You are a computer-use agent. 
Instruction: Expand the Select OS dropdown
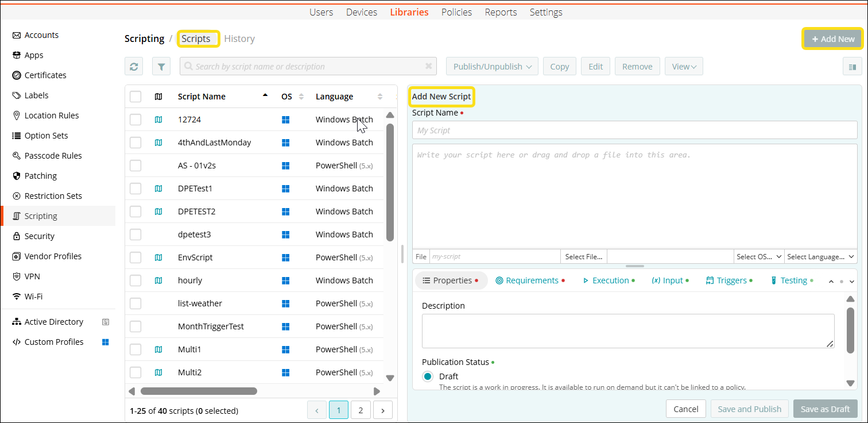coord(759,257)
